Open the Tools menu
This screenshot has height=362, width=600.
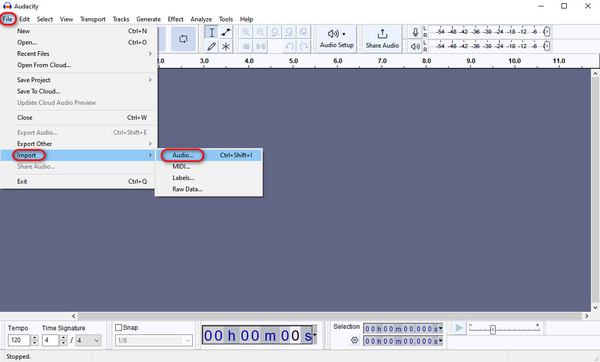tap(226, 19)
